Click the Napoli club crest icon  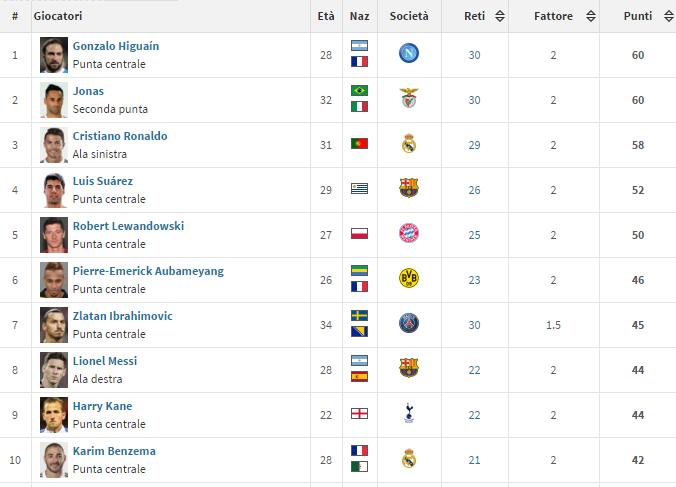tap(408, 54)
